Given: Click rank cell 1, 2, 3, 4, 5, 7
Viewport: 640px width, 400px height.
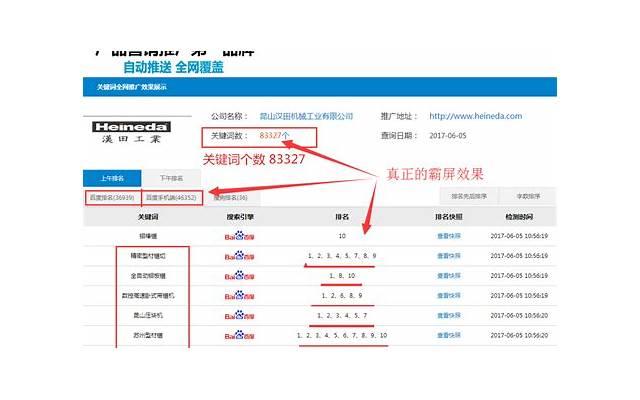Looking at the screenshot, I should (342, 316).
